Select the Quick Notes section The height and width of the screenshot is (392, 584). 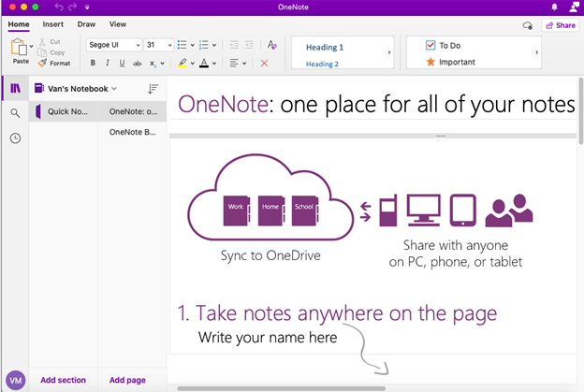point(64,111)
